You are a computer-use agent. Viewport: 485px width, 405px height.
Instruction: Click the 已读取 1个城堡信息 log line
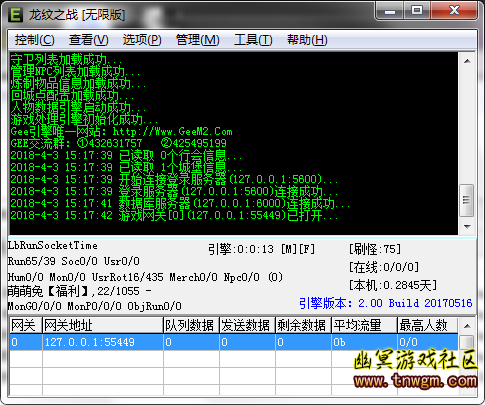[x=126, y=167]
